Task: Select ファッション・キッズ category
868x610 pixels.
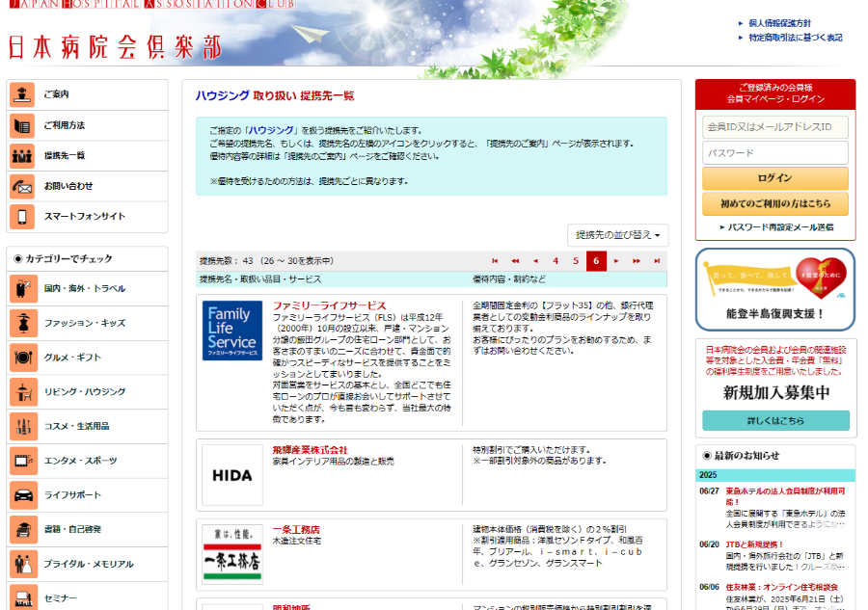Action: click(87, 323)
